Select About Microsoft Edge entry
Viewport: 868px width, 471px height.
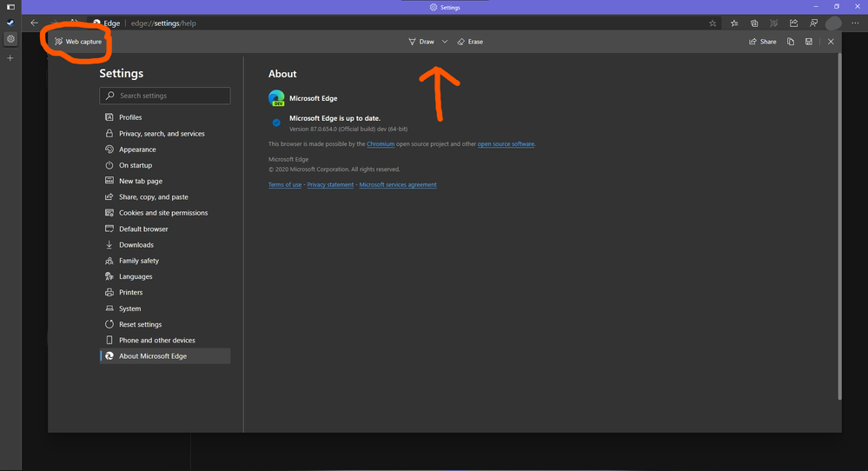pos(165,356)
